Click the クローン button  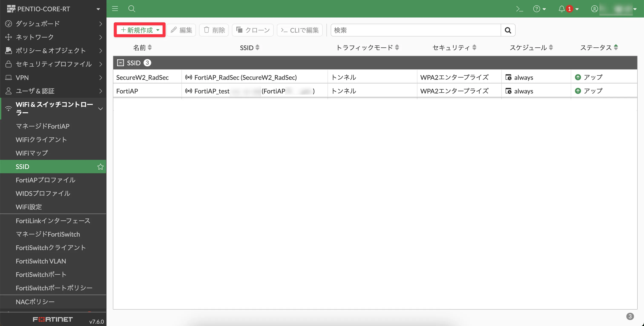pyautogui.click(x=253, y=30)
